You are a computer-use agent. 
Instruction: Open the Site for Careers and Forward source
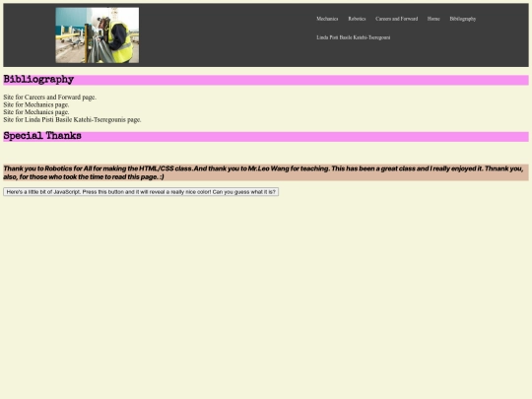[x=50, y=97]
